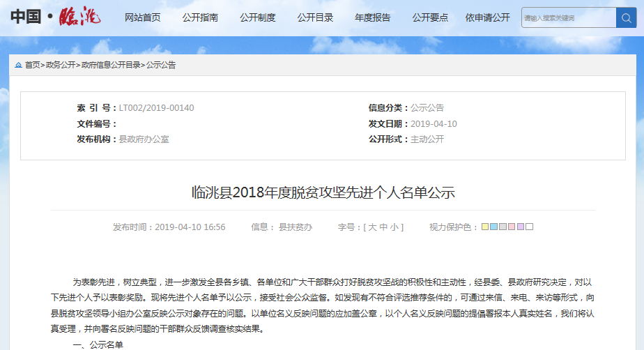Select the white eye-protection color swatch
This screenshot has height=350, width=644.
(530, 227)
